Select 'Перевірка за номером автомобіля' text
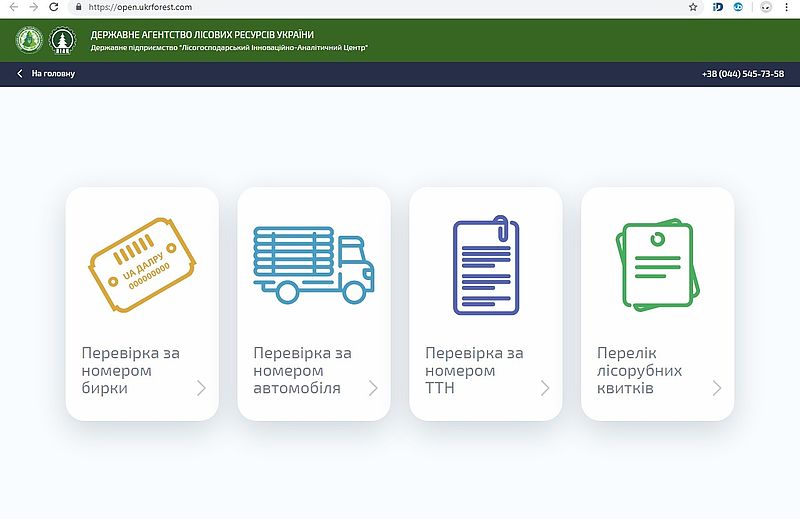The width and height of the screenshot is (800, 519). [x=302, y=370]
